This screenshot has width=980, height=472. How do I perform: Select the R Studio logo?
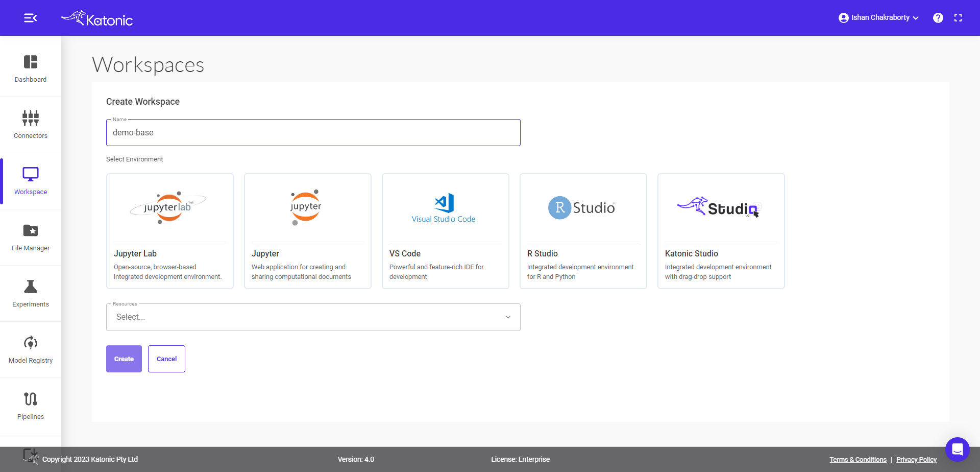(x=581, y=208)
